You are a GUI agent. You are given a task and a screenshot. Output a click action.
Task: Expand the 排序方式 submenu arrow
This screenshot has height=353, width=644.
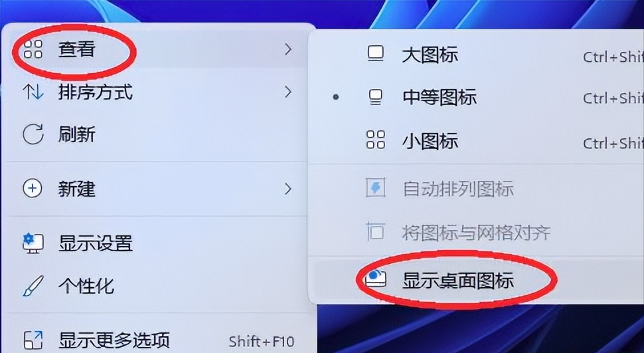click(288, 92)
